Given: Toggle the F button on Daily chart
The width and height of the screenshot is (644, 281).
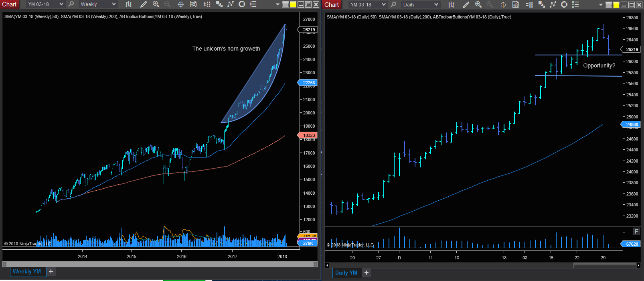Looking at the screenshot, I should coord(636,232).
